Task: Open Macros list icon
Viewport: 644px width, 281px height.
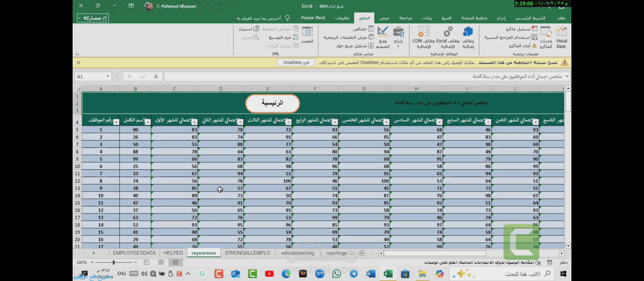Action: (x=546, y=38)
